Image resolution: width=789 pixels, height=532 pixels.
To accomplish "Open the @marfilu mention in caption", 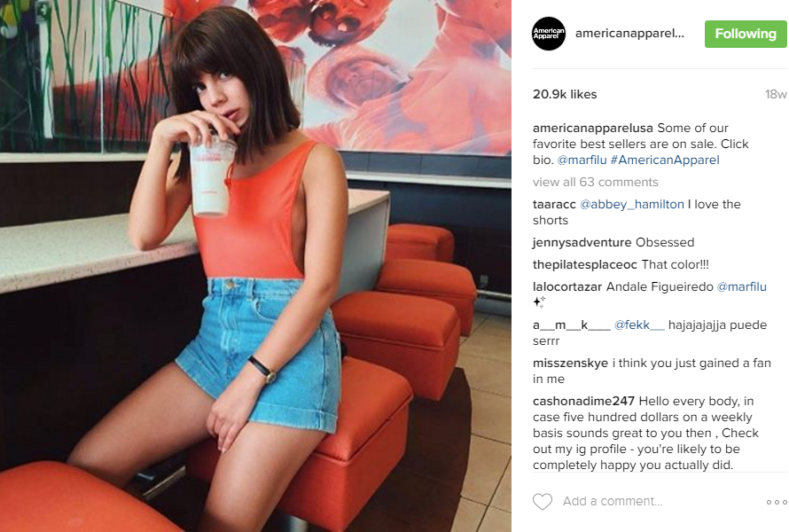I will click(582, 160).
